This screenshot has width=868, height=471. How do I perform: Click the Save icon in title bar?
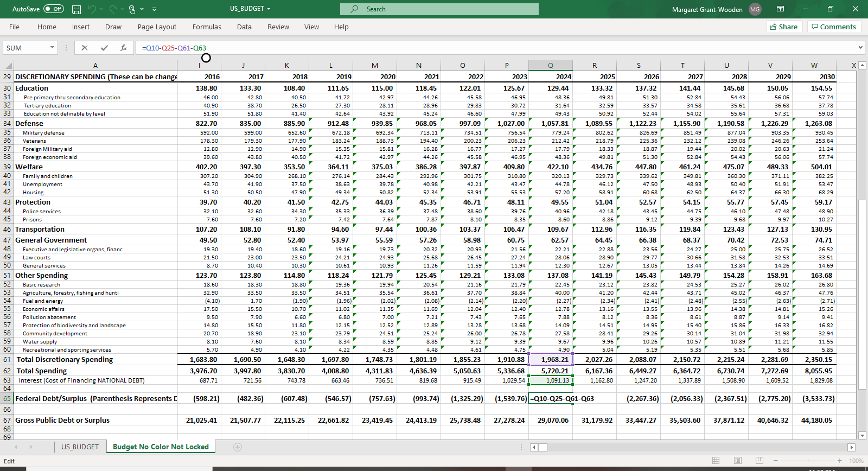[x=76, y=9]
